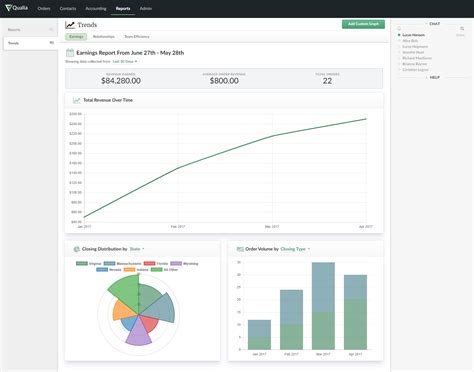Toggle the Indiana legend swatch
Screen dimensions: 474x372
(129, 269)
